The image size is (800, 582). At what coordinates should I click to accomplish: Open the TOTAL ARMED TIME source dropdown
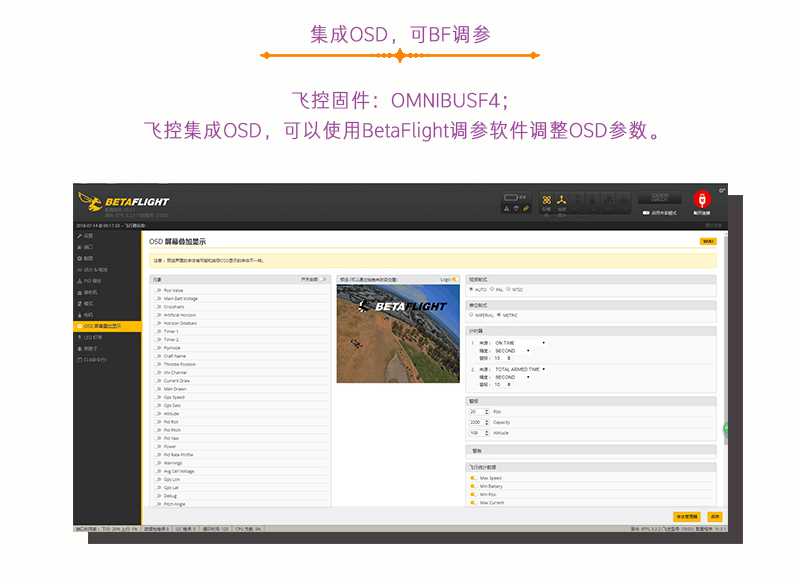click(519, 369)
